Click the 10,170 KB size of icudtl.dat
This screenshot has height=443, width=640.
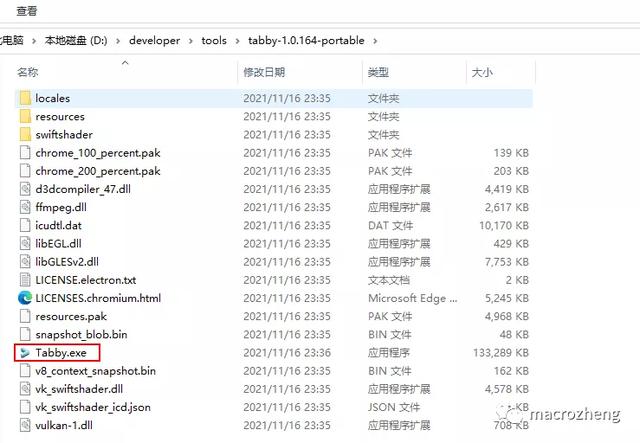click(x=504, y=225)
